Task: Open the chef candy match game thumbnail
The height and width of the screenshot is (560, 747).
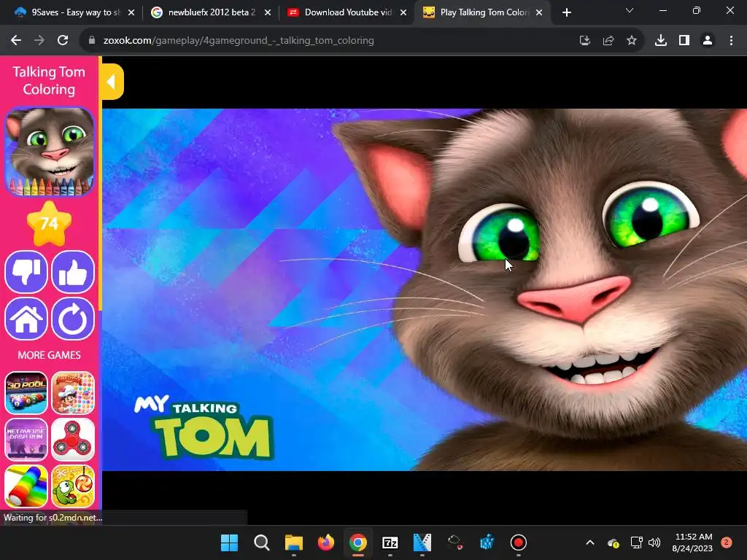Action: (73, 393)
